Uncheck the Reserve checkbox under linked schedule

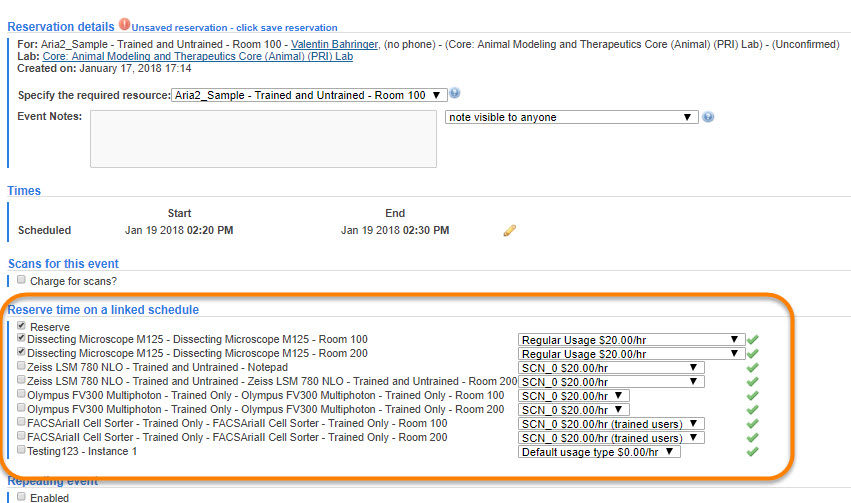21,326
